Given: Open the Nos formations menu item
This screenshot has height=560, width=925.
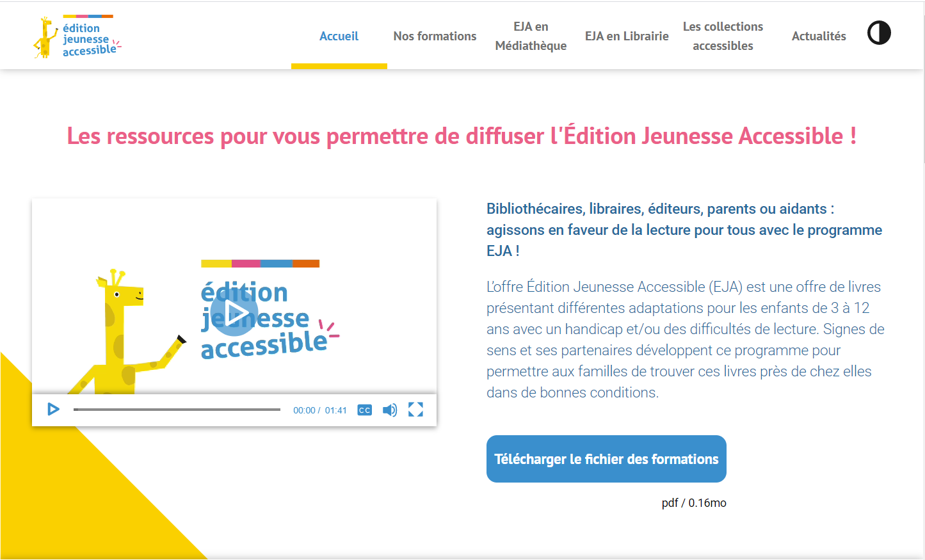Looking at the screenshot, I should click(x=435, y=36).
